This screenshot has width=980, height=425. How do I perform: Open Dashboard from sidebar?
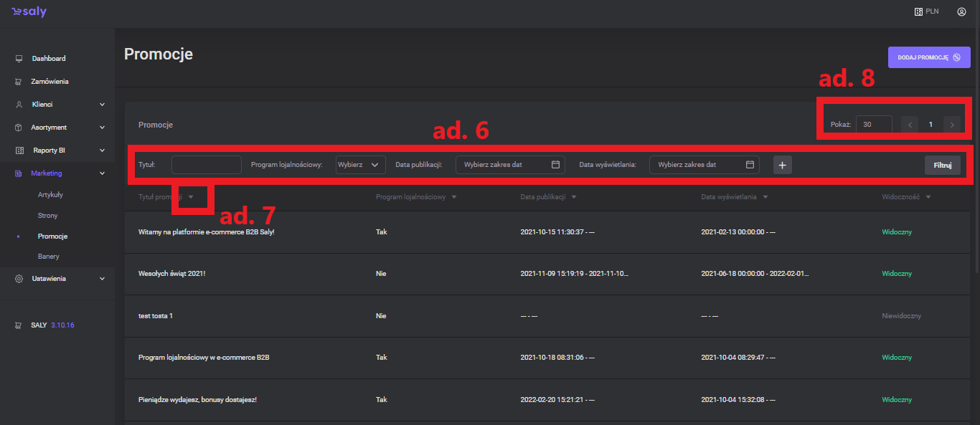pyautogui.click(x=48, y=59)
